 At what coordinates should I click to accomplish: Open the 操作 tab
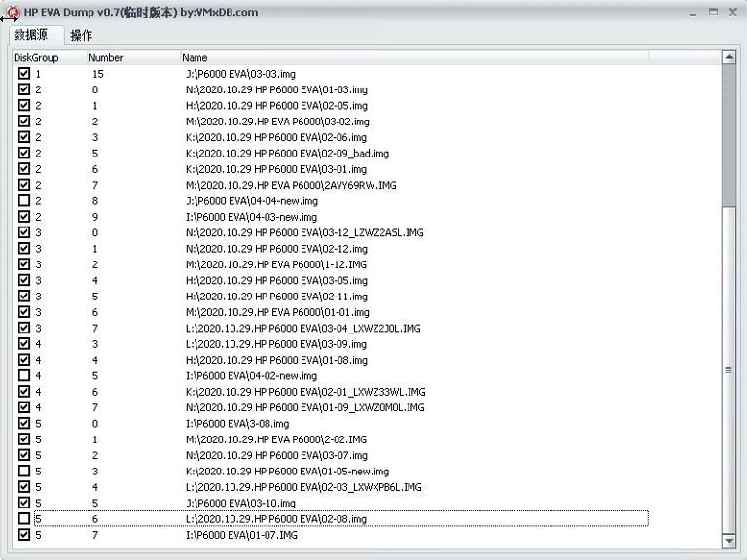[x=81, y=35]
